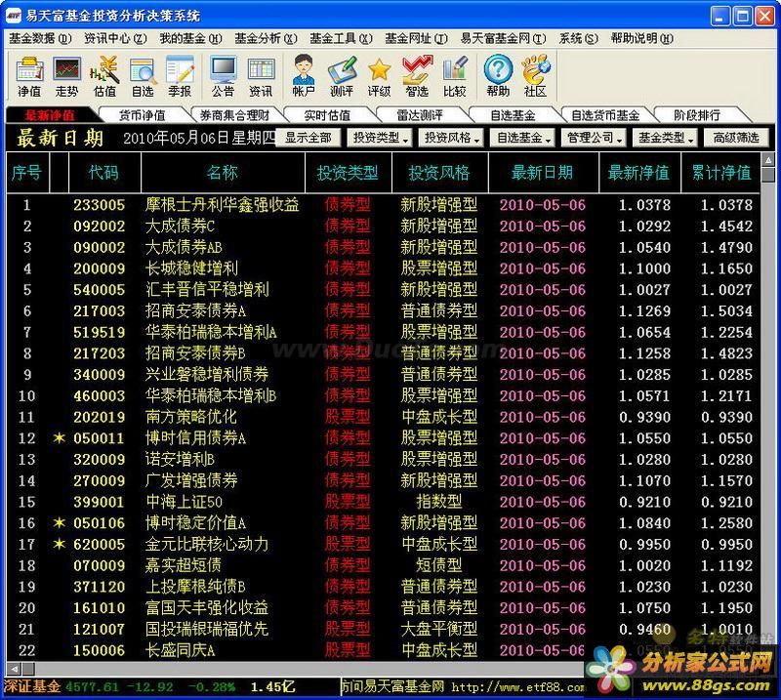
Task: Select the fund row 富国天丰强化收益
Action: click(x=383, y=608)
